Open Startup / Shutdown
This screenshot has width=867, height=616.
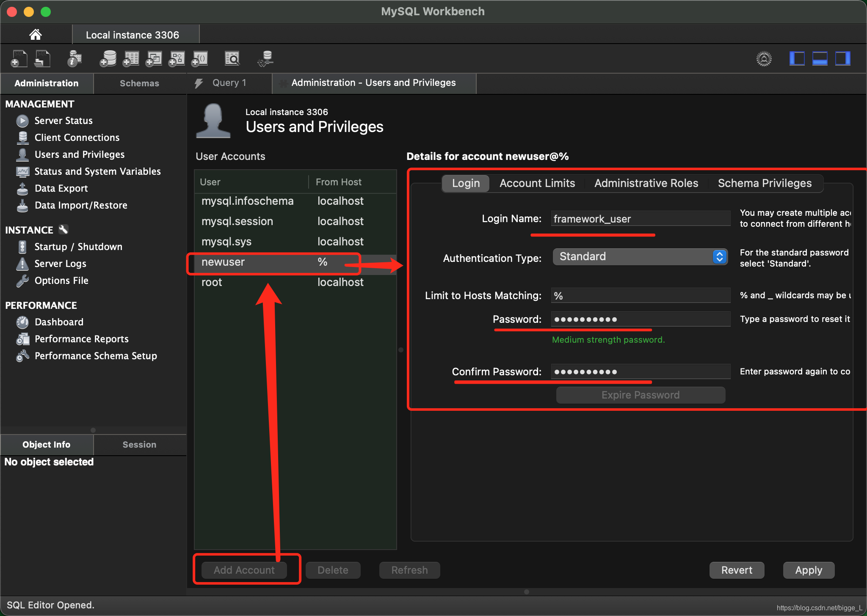(78, 247)
